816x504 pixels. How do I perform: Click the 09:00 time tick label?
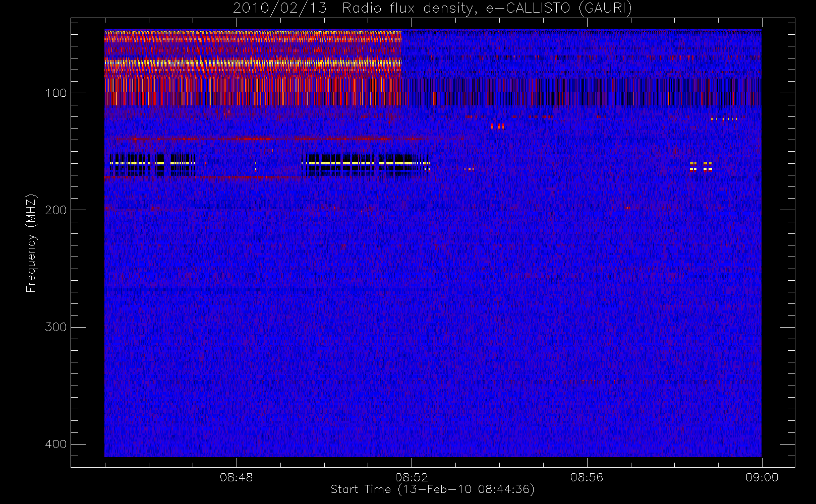click(x=762, y=477)
